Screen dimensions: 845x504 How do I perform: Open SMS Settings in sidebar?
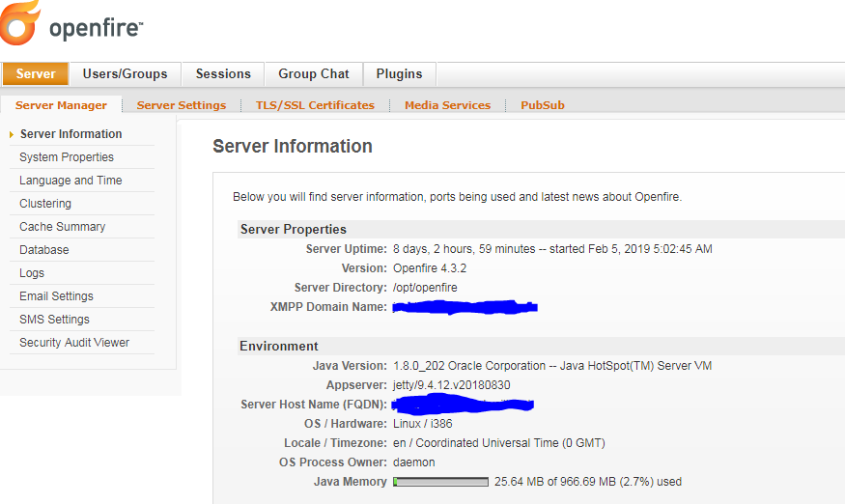(x=54, y=320)
